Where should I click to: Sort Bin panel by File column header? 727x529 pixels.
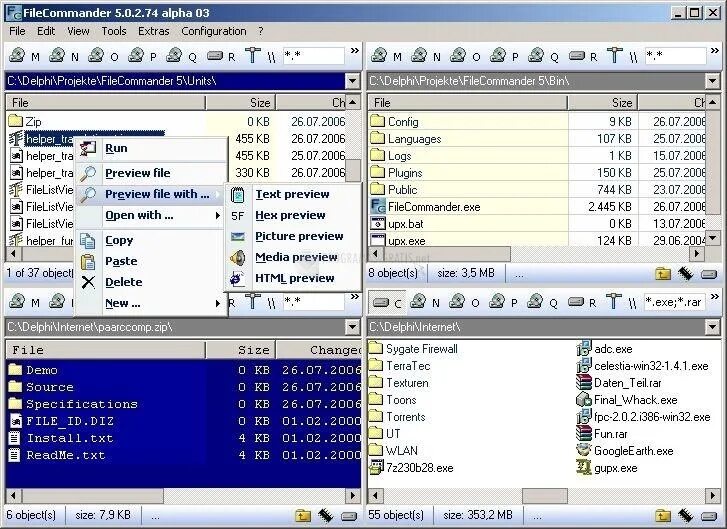[x=467, y=102]
